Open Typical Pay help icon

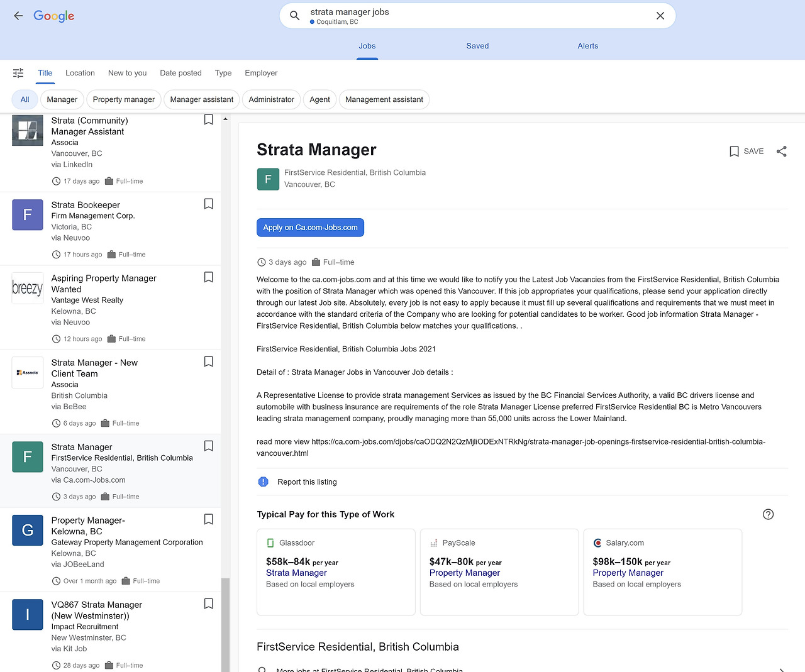(x=768, y=514)
